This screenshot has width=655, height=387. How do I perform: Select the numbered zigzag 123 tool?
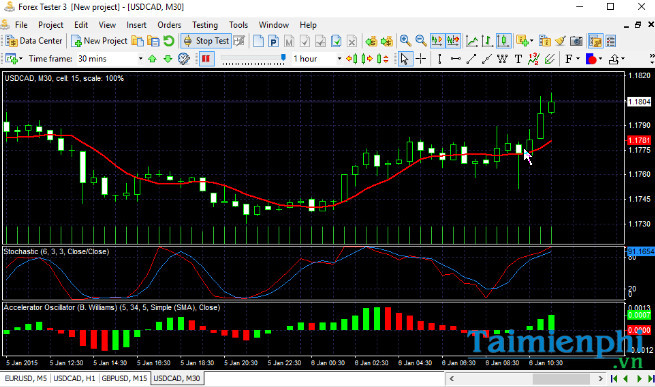[533, 59]
